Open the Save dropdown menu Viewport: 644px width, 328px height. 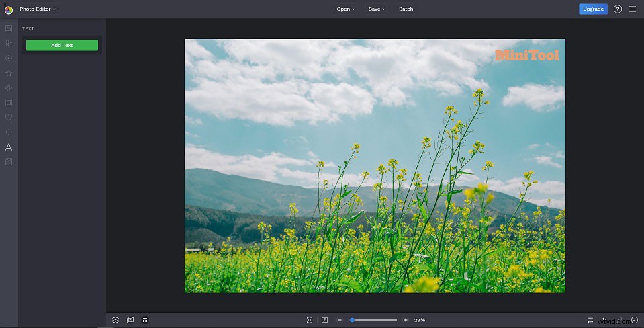(x=376, y=9)
